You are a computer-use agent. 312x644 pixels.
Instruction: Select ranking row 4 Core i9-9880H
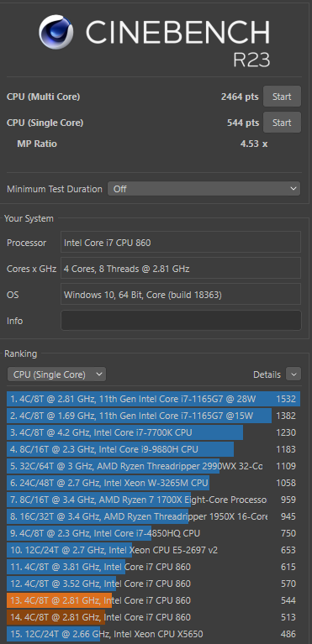coord(154,449)
